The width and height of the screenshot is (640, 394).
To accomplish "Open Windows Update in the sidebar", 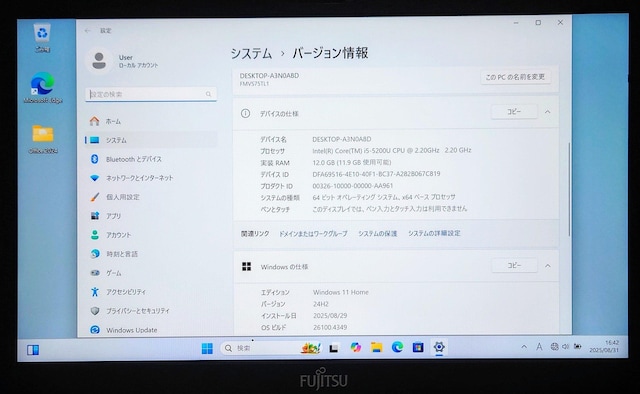I will click(x=151, y=330).
